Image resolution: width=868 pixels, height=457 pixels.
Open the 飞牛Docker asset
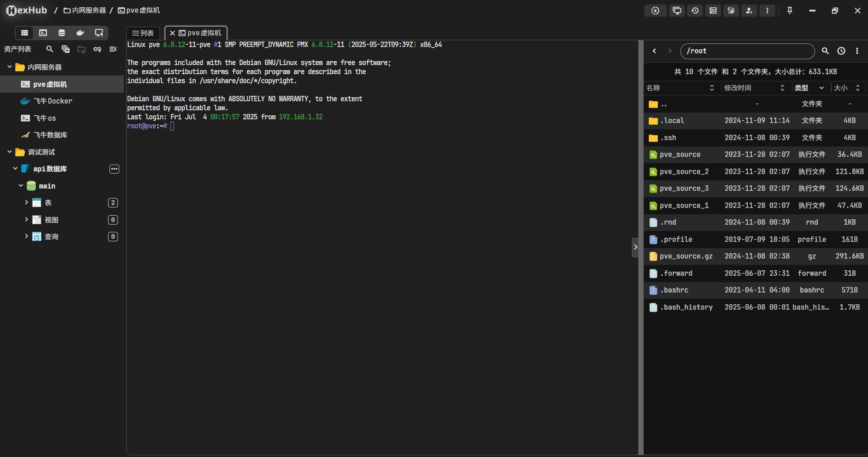52,101
